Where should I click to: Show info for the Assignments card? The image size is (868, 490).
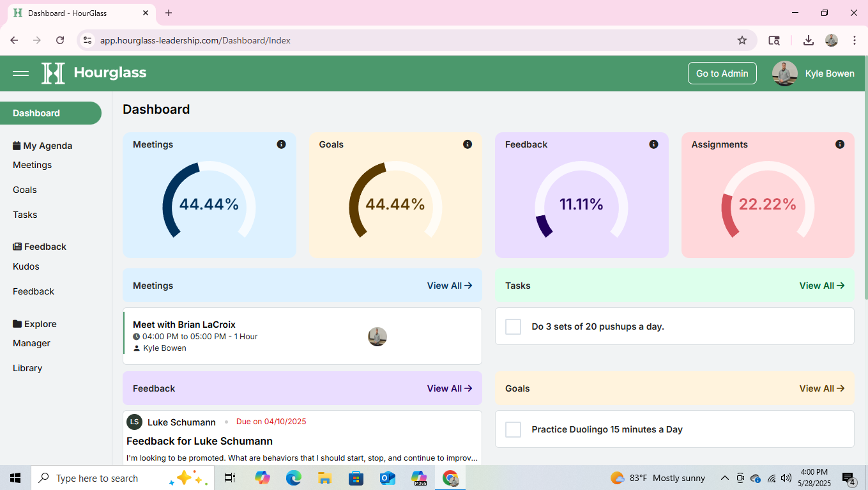[x=840, y=144]
